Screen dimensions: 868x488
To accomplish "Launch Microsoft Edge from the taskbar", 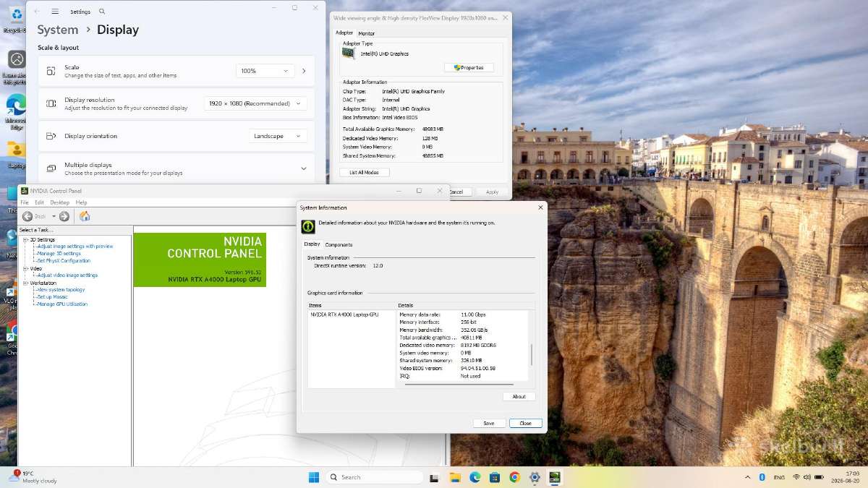I will click(475, 477).
